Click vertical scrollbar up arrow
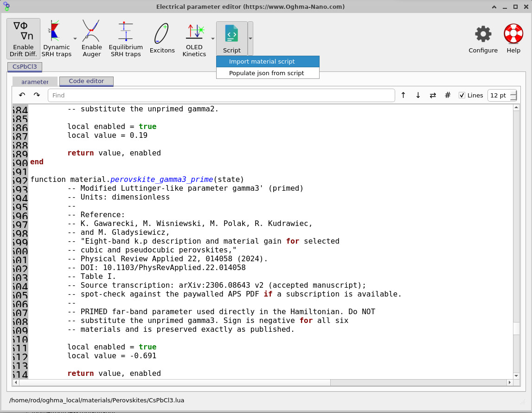This screenshot has width=532, height=413. point(516,108)
